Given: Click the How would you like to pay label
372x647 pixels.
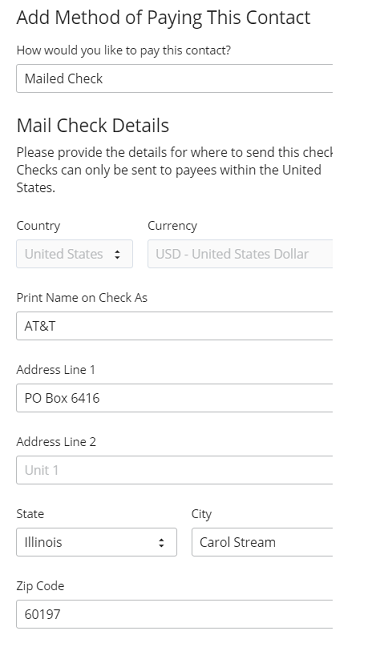Looking at the screenshot, I should click(124, 50).
